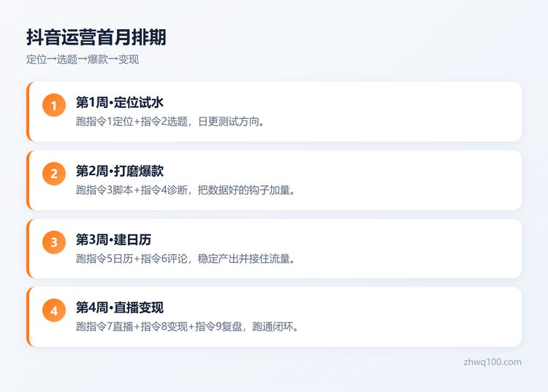Select the 第2周·打磨爆款 heading

pyautogui.click(x=120, y=171)
